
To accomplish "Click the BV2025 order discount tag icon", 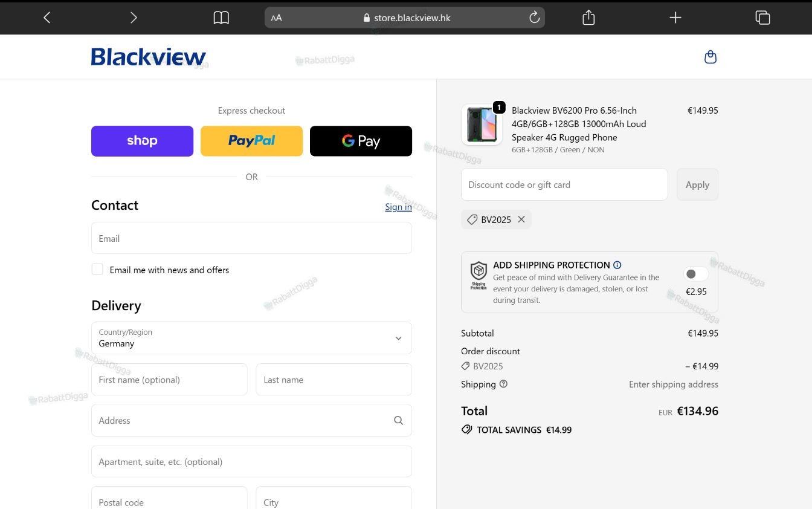I will pyautogui.click(x=465, y=366).
